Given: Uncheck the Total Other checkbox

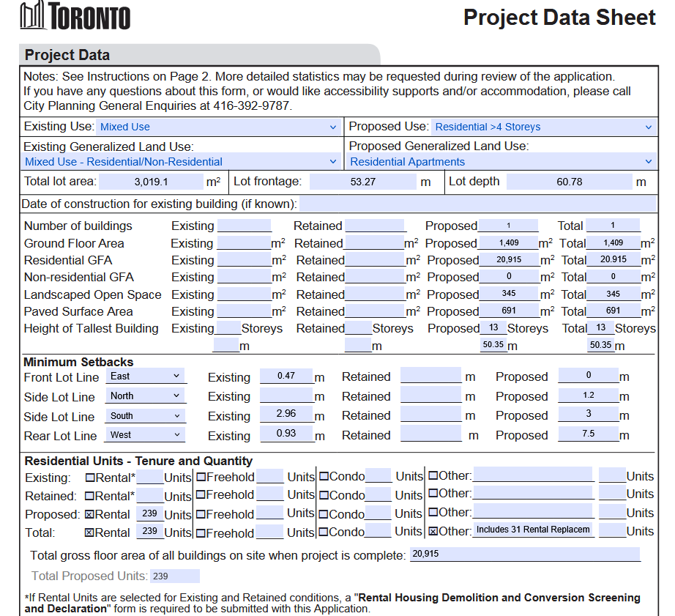Looking at the screenshot, I should click(433, 531).
